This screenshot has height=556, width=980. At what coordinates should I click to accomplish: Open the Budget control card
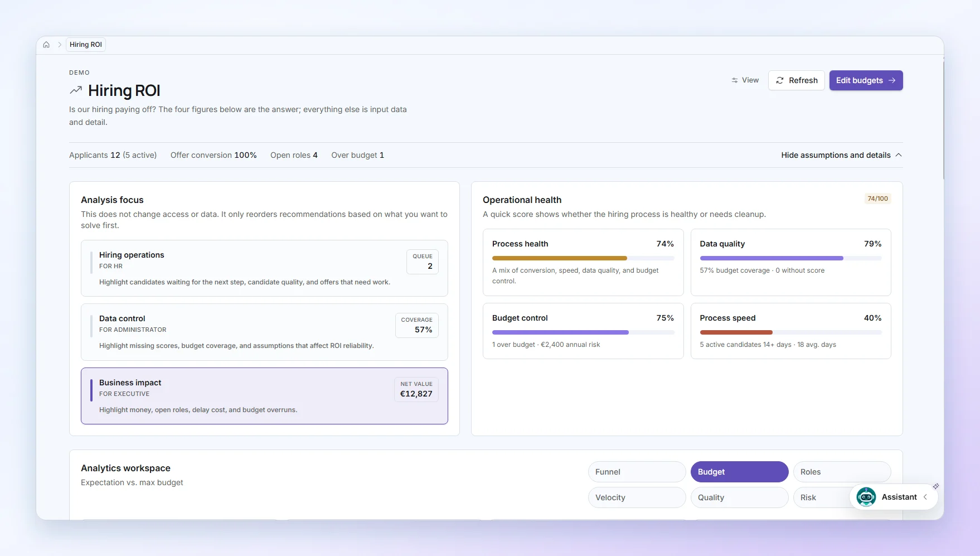583,331
